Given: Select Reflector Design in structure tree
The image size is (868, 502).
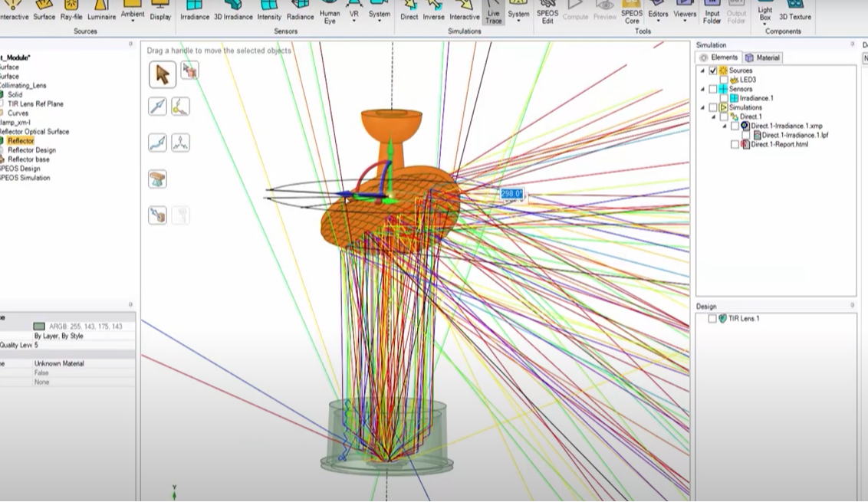Looking at the screenshot, I should pos(31,150).
